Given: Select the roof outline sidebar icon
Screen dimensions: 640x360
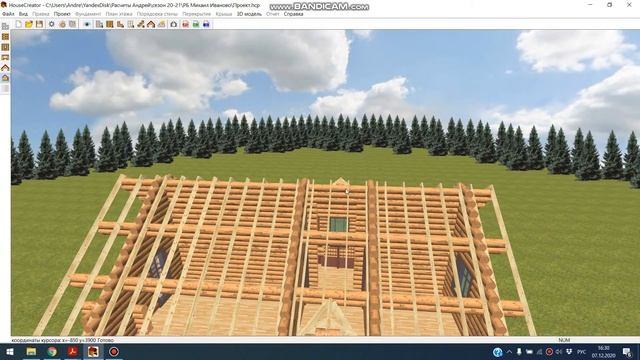Looking at the screenshot, I should click(5, 67).
